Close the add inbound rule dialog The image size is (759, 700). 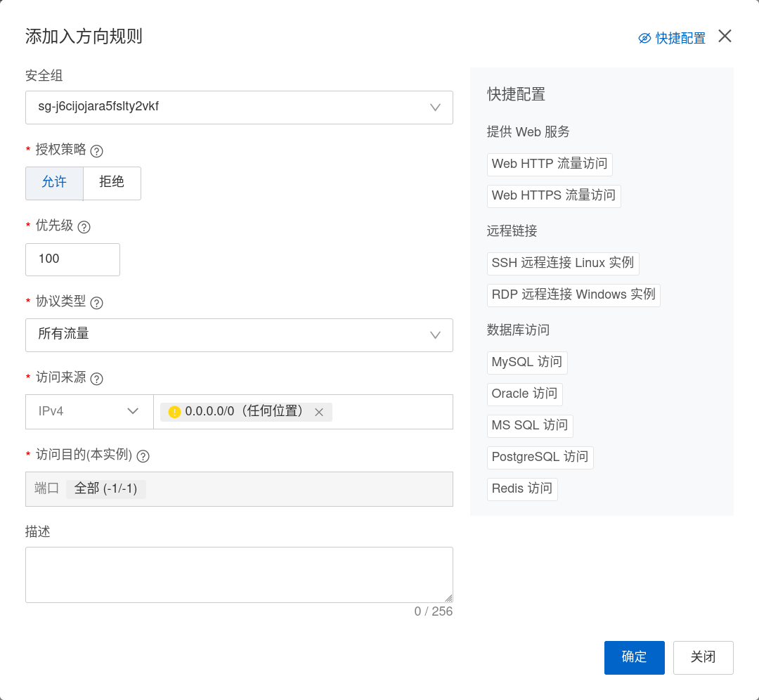[x=725, y=37]
